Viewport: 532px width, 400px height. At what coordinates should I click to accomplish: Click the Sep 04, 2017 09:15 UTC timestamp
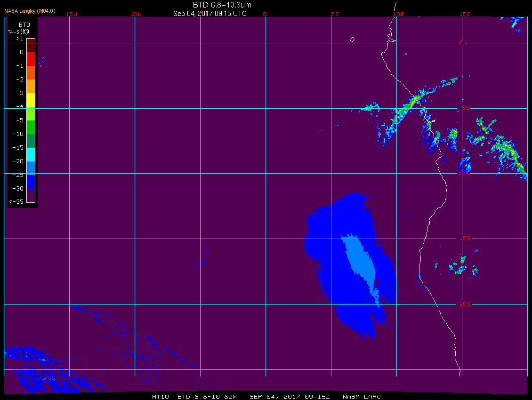pos(210,14)
